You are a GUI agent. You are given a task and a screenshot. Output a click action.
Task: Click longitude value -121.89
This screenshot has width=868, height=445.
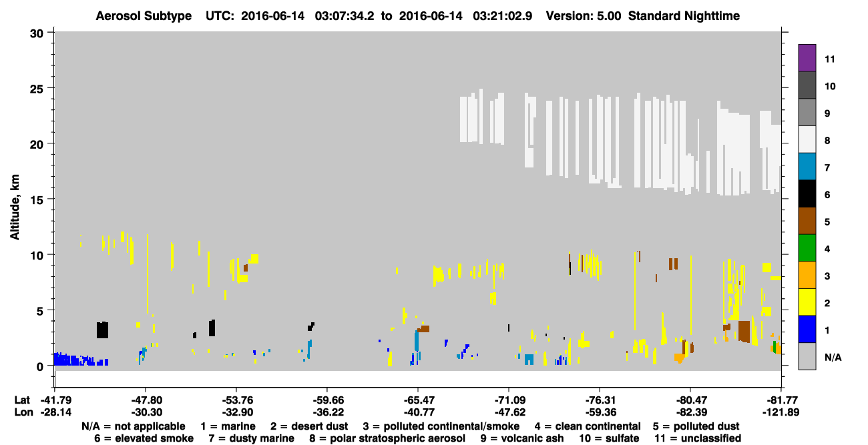[781, 412]
